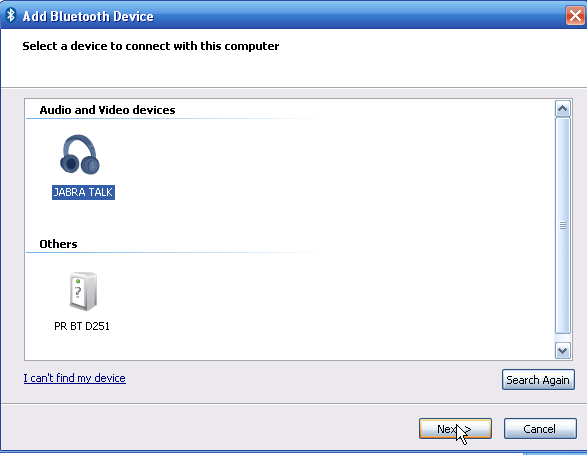This screenshot has width=587, height=455.
Task: Click the JABRA TALK device label
Action: tap(83, 192)
